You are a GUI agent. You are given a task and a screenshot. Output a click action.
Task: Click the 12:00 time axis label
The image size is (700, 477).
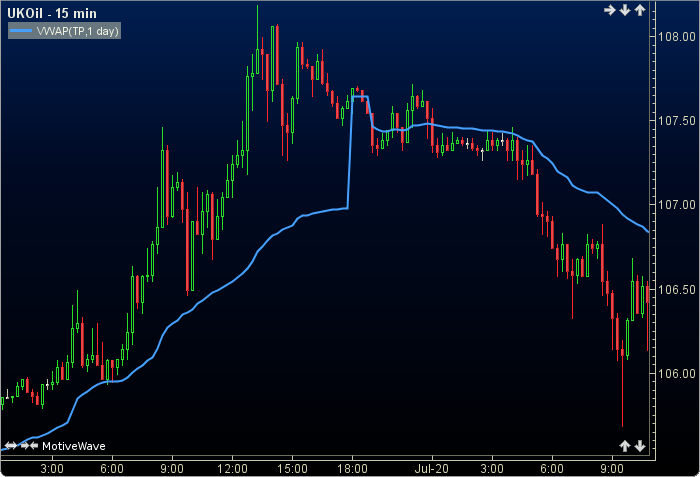click(232, 469)
